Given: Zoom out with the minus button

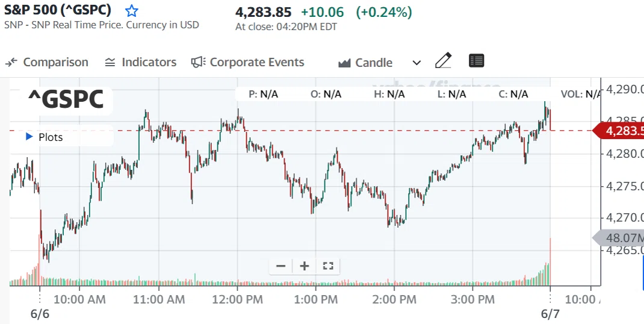Looking at the screenshot, I should click(x=281, y=266).
